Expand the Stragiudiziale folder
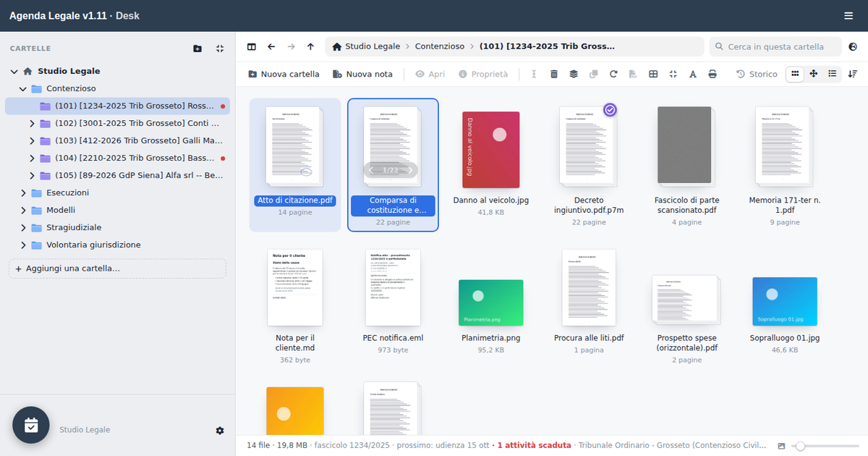Viewport: 868px width, 456px height. tap(22, 227)
